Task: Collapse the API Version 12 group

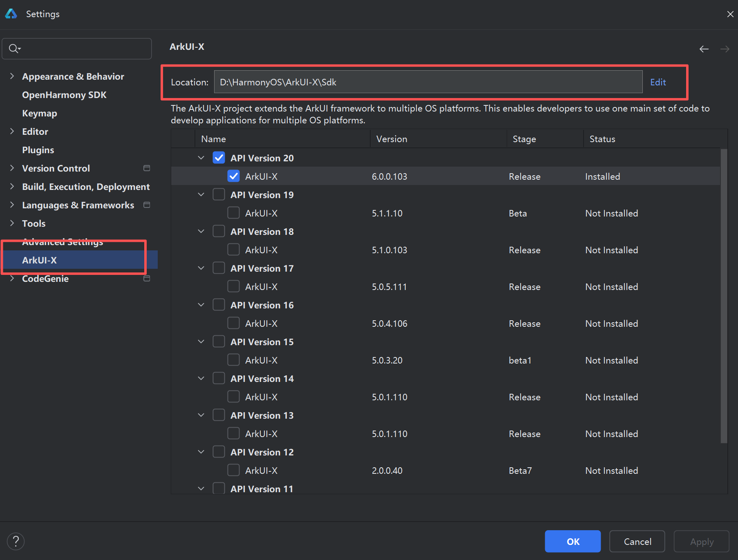Action: (201, 452)
